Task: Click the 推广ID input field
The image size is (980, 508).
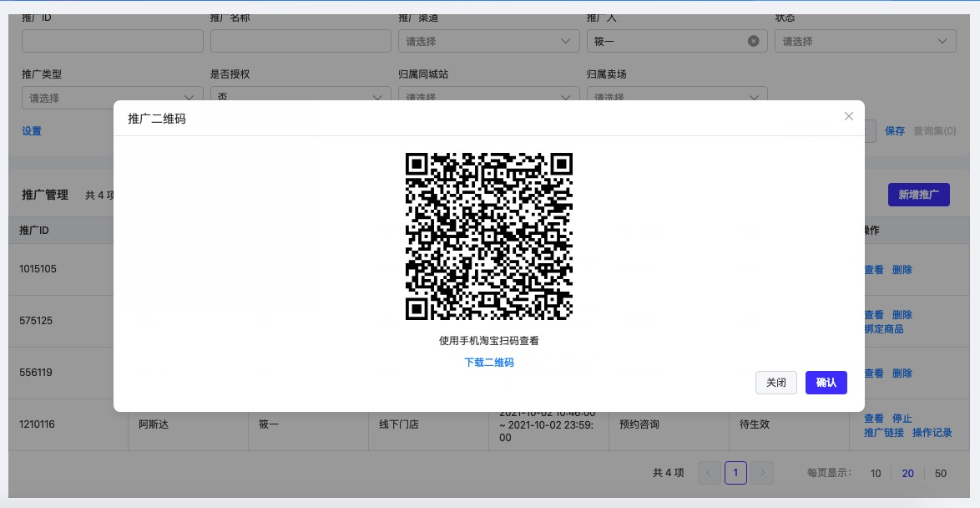Action: 113,41
